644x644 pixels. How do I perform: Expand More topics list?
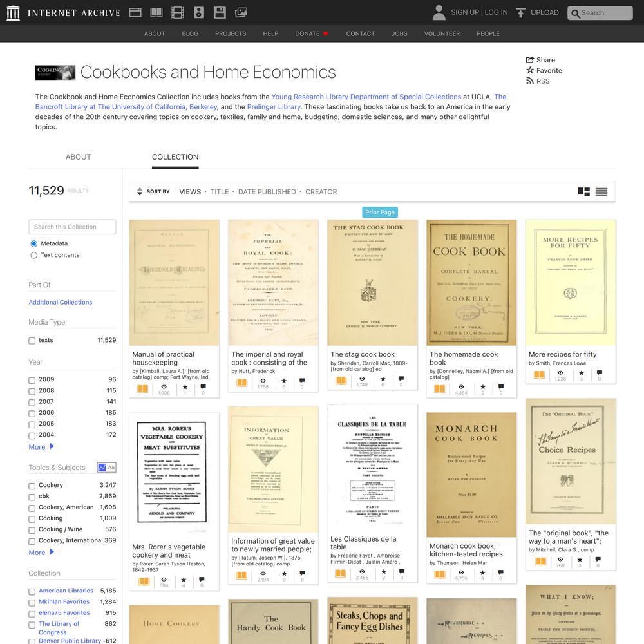click(x=41, y=553)
